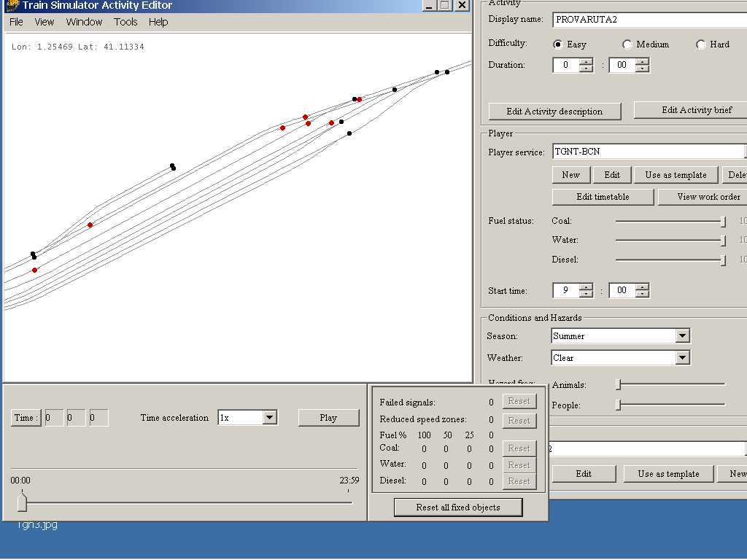Click the timeline slider handle at 00:00
This screenshot has height=560, width=747.
[x=22, y=502]
